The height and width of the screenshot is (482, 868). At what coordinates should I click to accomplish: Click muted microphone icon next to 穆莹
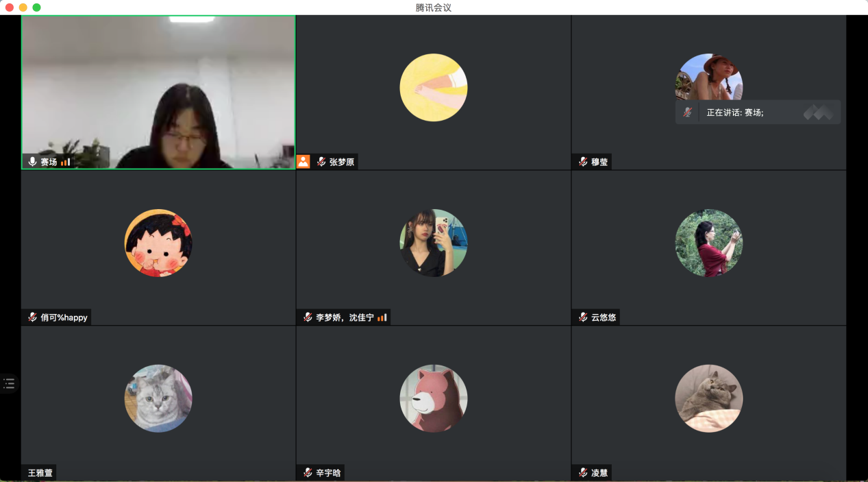[583, 162]
